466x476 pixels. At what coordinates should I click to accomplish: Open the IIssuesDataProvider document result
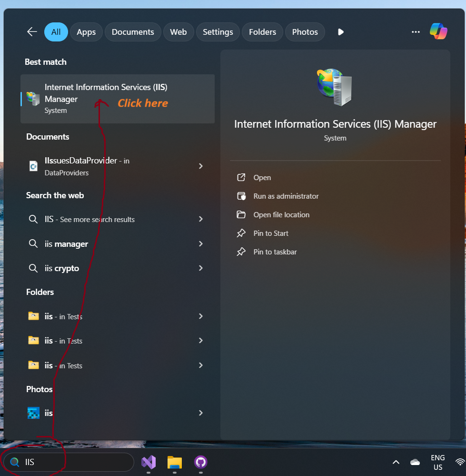[118, 166]
